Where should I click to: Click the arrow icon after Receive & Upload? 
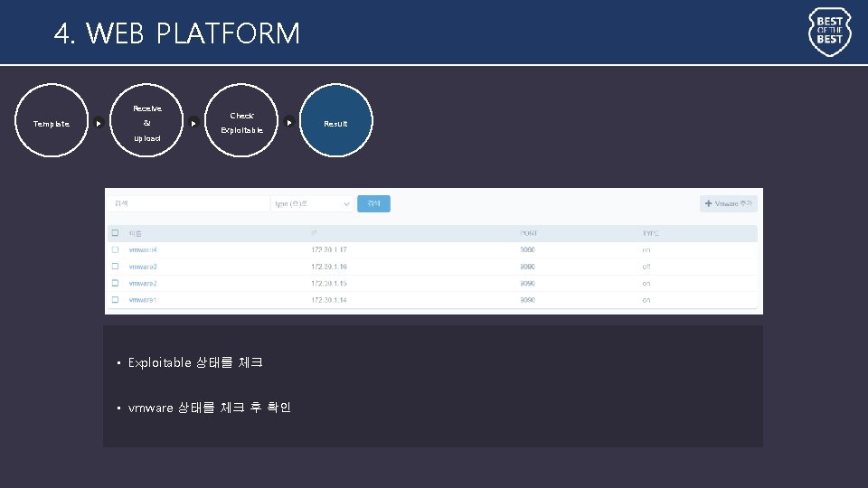tap(193, 123)
